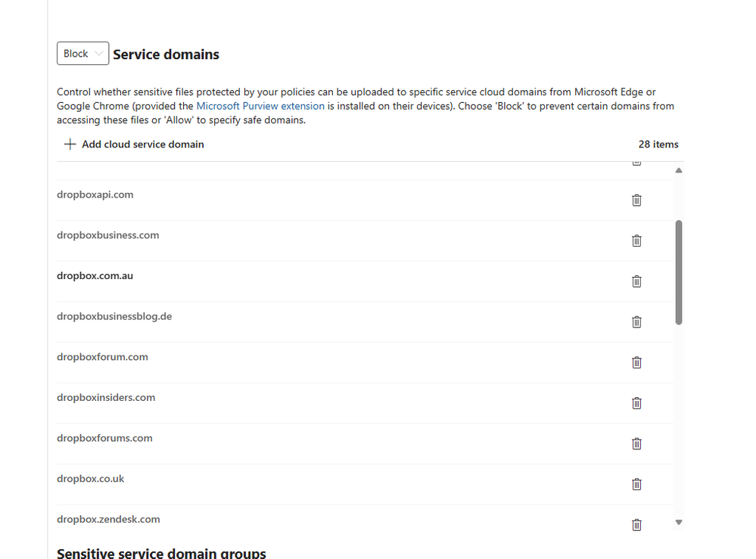Delete the dropbox.co.uk domain entry
This screenshot has width=756, height=559.
pyautogui.click(x=636, y=484)
